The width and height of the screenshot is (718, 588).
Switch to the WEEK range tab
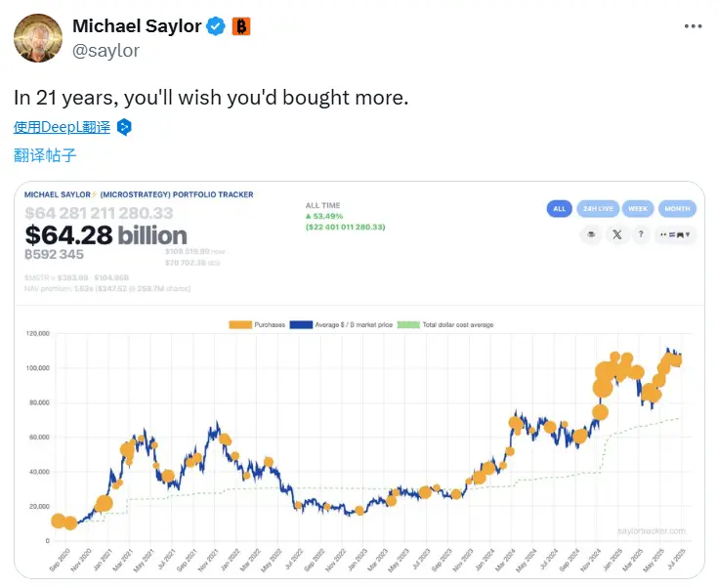tap(638, 208)
